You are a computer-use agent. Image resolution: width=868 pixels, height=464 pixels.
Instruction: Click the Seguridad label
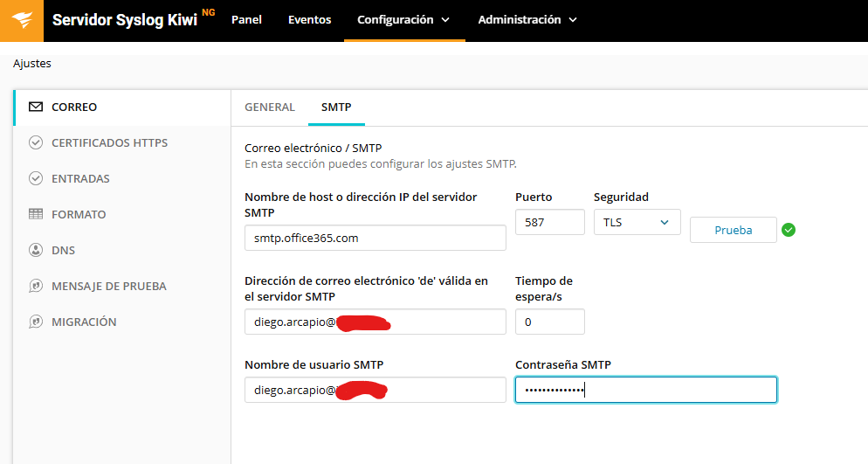click(621, 197)
